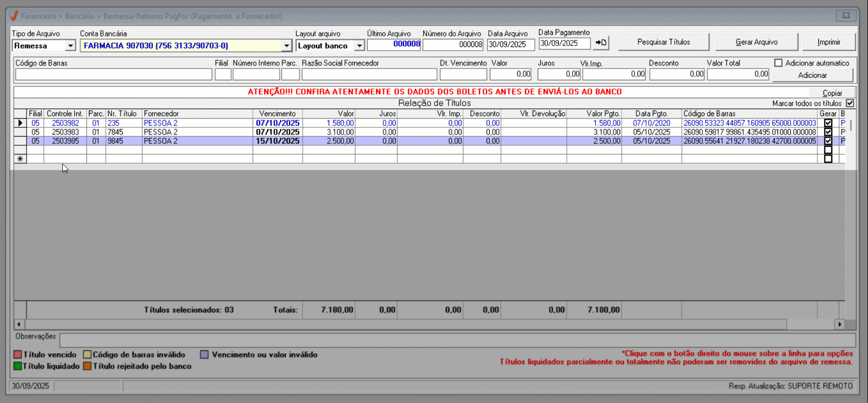This screenshot has height=403, width=868.
Task: Click the new row asterisk marker
Action: point(20,159)
